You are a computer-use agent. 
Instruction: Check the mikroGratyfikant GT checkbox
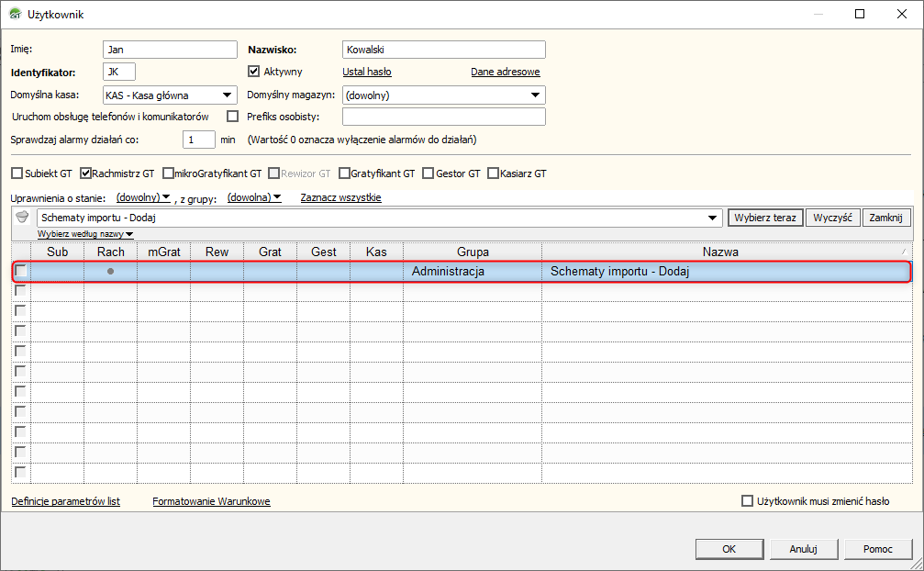tap(169, 174)
